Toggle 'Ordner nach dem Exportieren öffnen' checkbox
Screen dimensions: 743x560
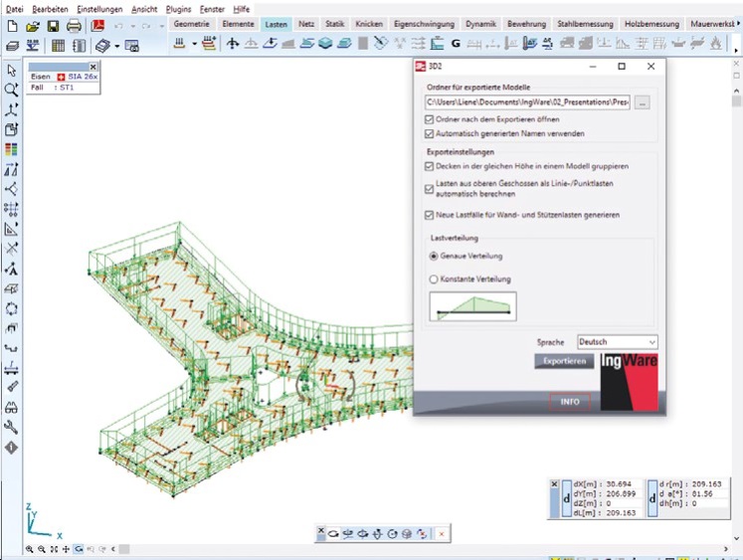(430, 119)
